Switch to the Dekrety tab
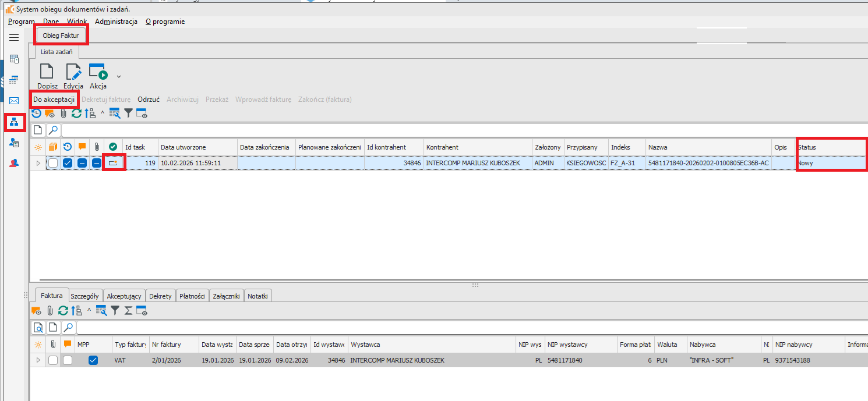Image resolution: width=868 pixels, height=401 pixels. click(x=160, y=296)
